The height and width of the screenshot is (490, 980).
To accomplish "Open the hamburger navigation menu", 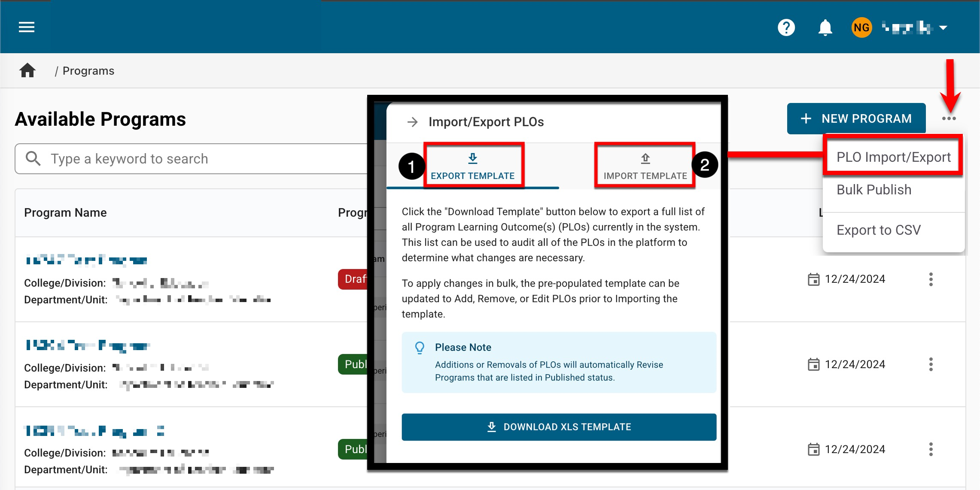I will coord(27,27).
